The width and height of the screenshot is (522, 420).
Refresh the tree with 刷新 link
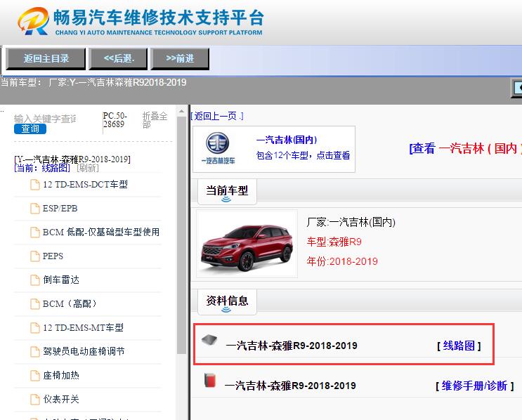click(x=88, y=168)
